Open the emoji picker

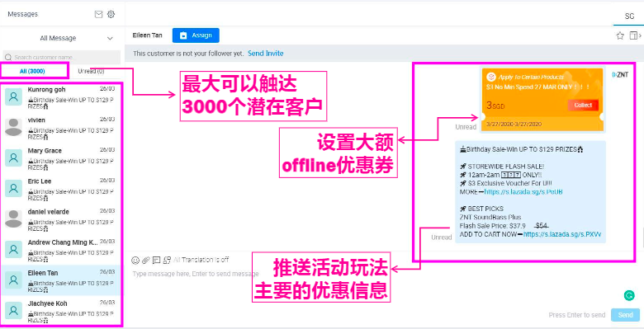coord(135,260)
